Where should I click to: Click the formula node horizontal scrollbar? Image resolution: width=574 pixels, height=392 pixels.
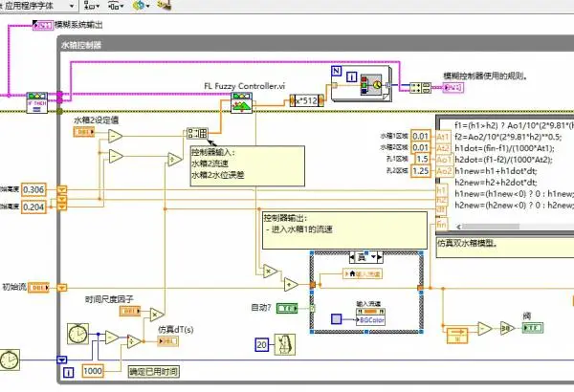pyautogui.click(x=492, y=227)
